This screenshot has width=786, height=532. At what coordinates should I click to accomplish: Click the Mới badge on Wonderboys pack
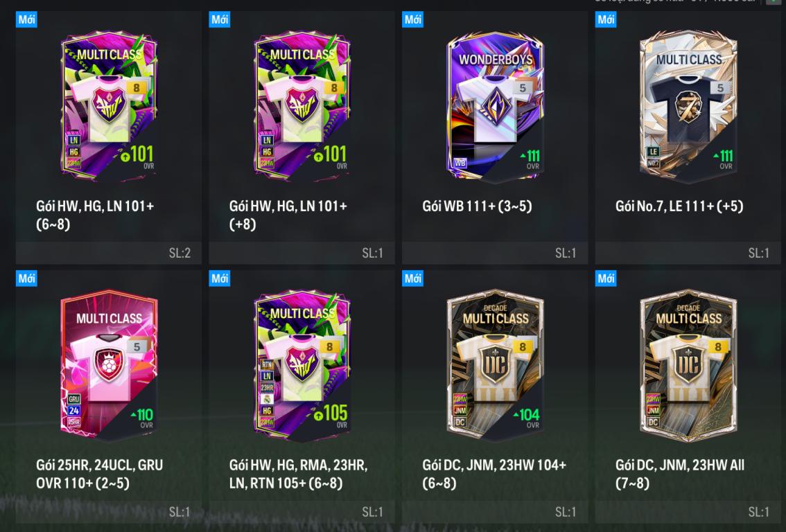(412, 19)
